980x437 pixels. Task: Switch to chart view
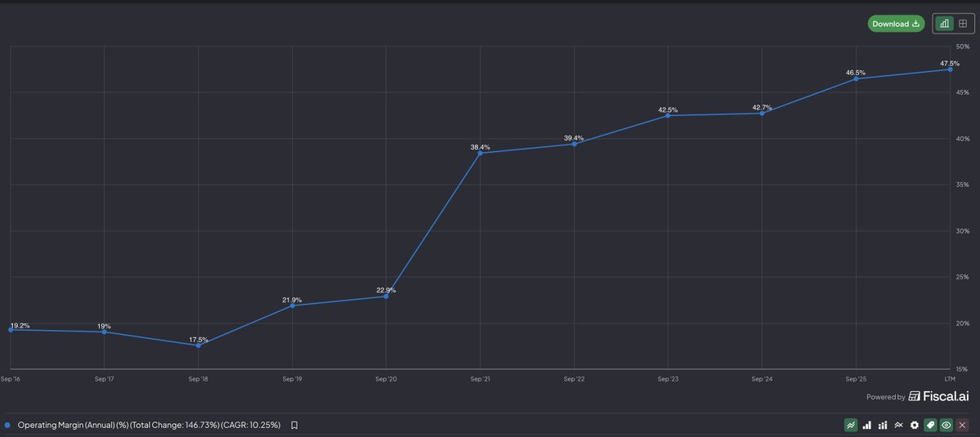pos(944,24)
